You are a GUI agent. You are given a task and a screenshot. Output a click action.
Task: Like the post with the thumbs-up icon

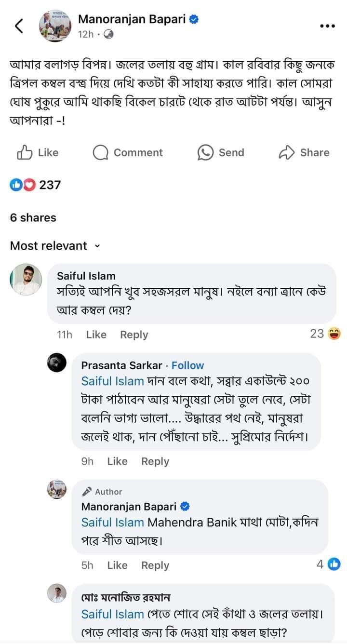tap(25, 153)
